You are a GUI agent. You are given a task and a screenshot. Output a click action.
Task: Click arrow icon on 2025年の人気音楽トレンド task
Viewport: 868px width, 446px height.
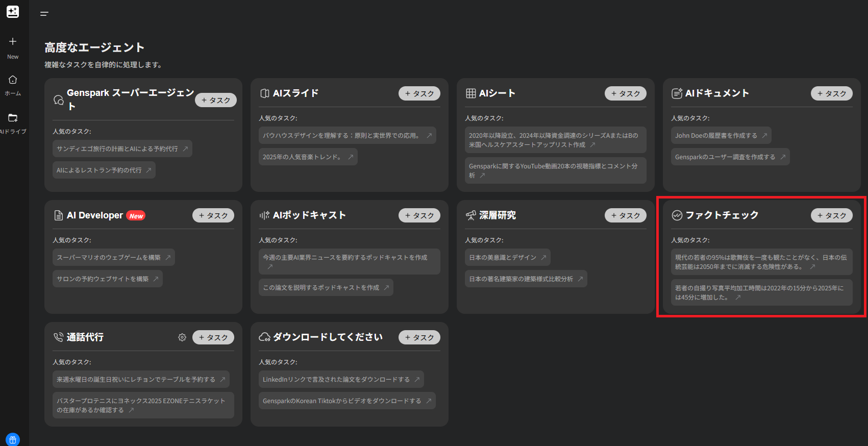351,157
